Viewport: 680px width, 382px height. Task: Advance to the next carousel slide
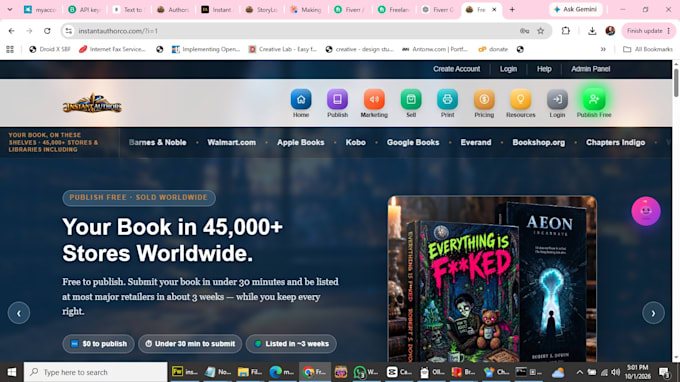pos(653,313)
